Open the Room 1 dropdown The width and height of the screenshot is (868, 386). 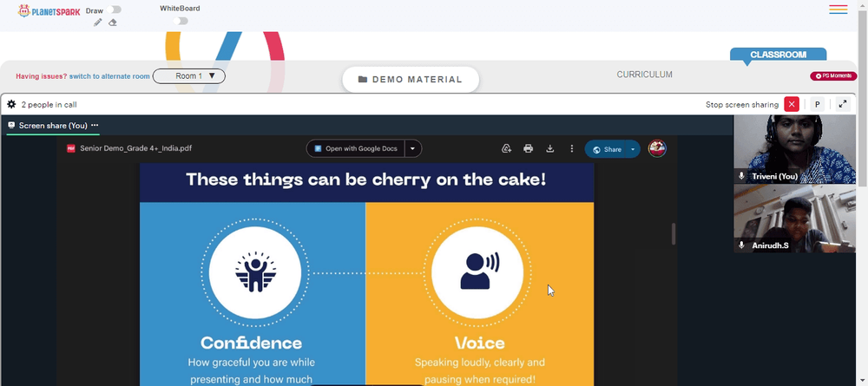[188, 76]
